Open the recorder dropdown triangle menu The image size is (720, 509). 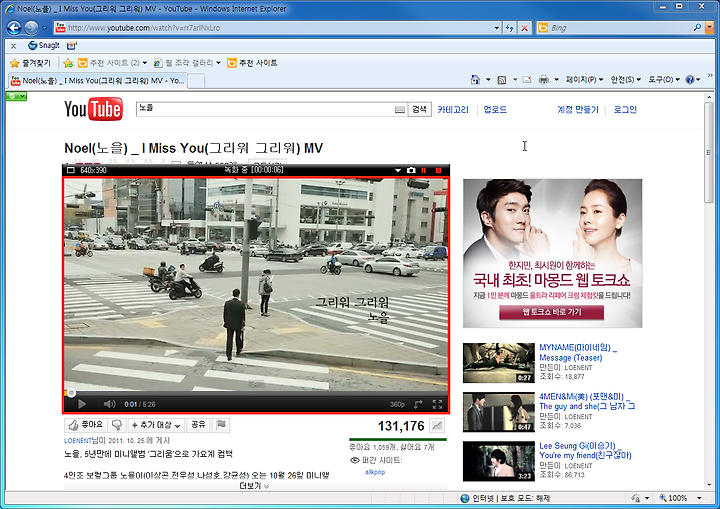398,170
